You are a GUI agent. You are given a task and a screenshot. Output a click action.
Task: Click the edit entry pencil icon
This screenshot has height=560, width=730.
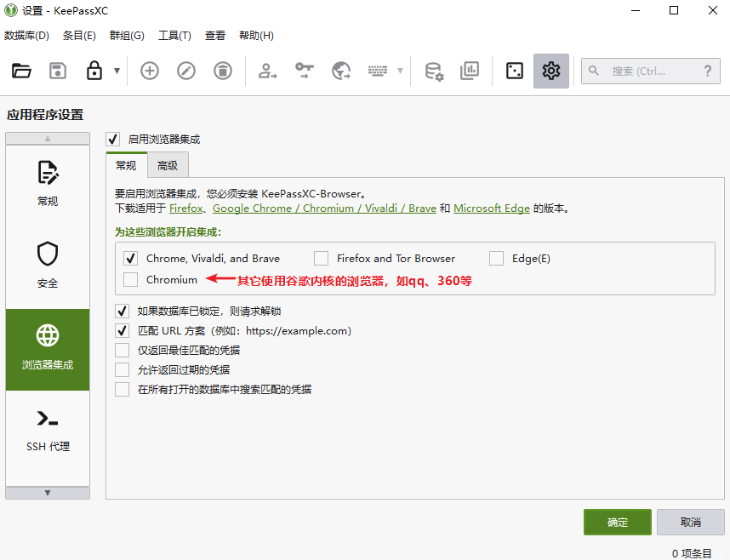(x=186, y=71)
